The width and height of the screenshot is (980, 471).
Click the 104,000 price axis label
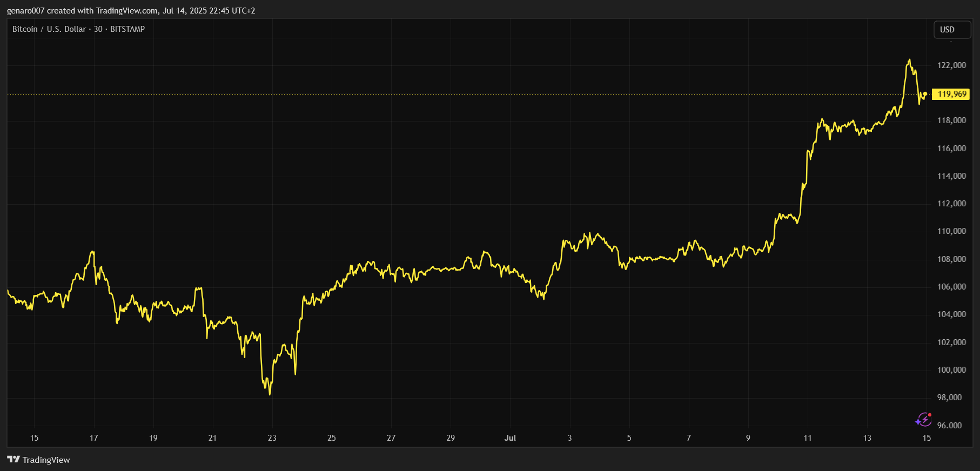point(951,314)
